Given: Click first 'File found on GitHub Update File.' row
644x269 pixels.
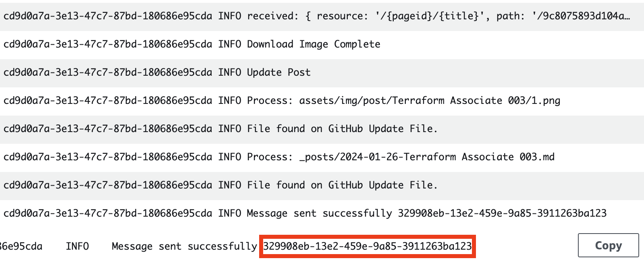Looking at the screenshot, I should [x=322, y=129].
